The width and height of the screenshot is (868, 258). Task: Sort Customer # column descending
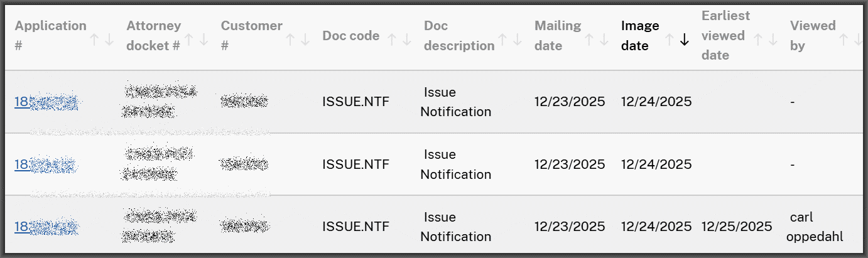click(305, 40)
